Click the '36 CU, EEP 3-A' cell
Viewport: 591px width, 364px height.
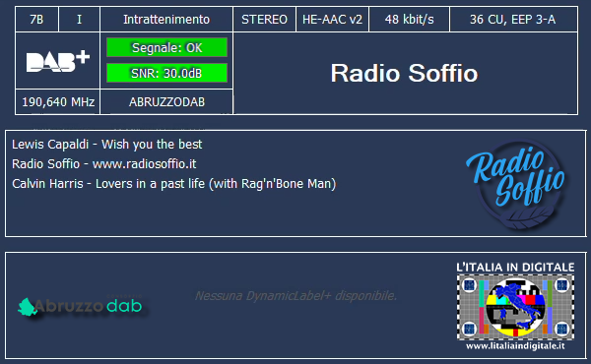[513, 20]
